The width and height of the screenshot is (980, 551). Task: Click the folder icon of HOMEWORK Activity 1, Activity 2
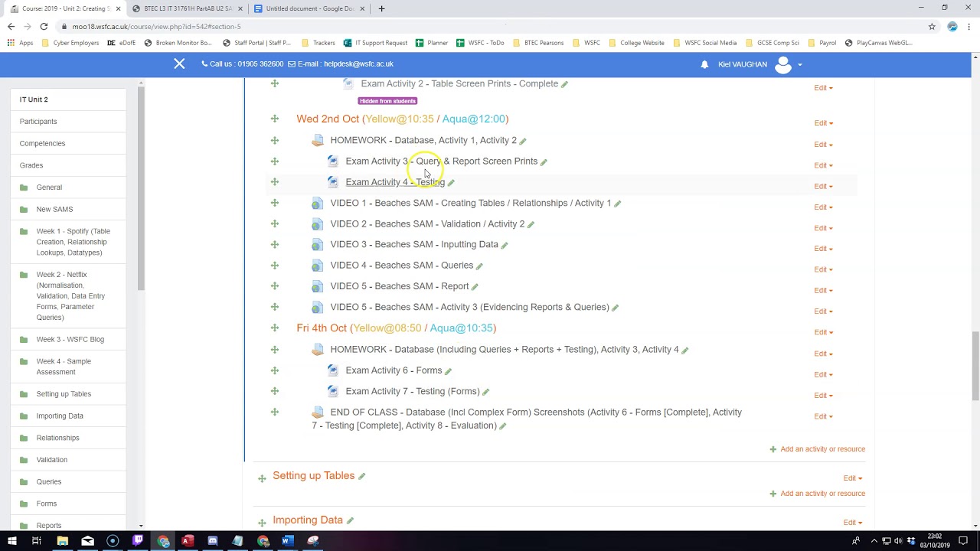tap(318, 140)
